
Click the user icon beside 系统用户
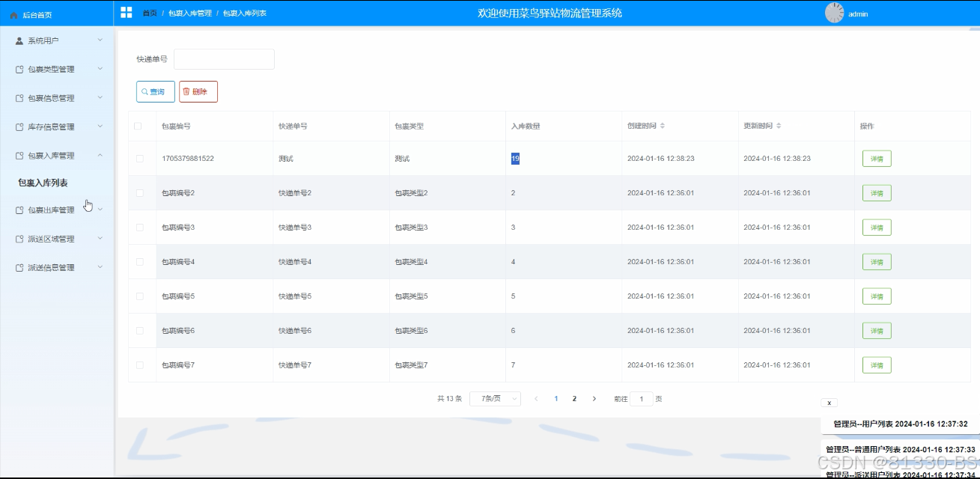tap(19, 40)
